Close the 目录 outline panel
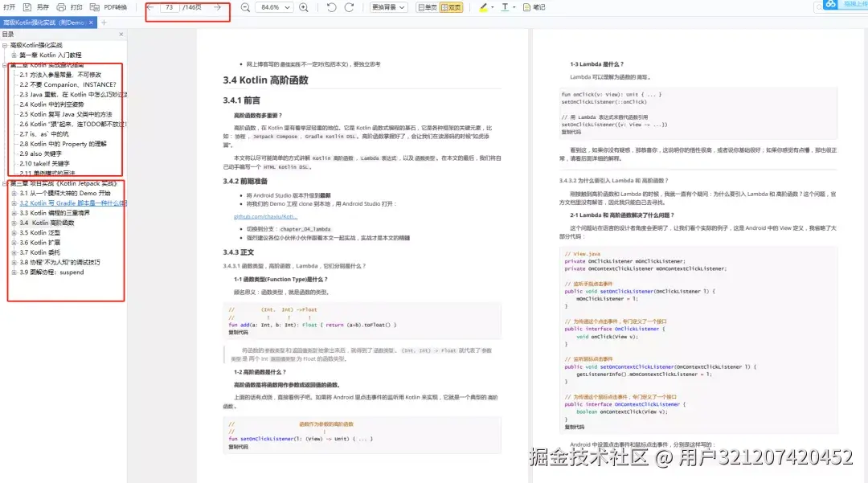The width and height of the screenshot is (868, 483). (x=121, y=35)
